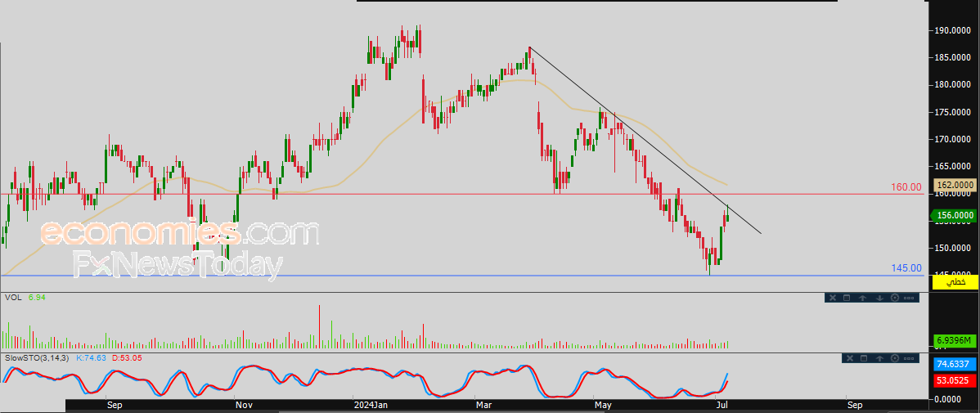
Task: Close the SlowSTO indicator panel
Action: coord(848,358)
